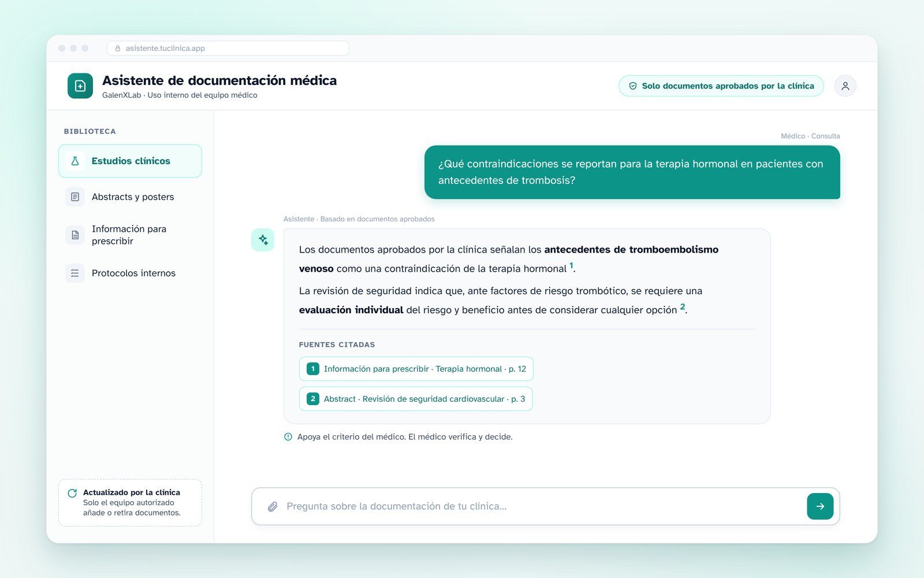Click the medical document app logo

point(80,86)
